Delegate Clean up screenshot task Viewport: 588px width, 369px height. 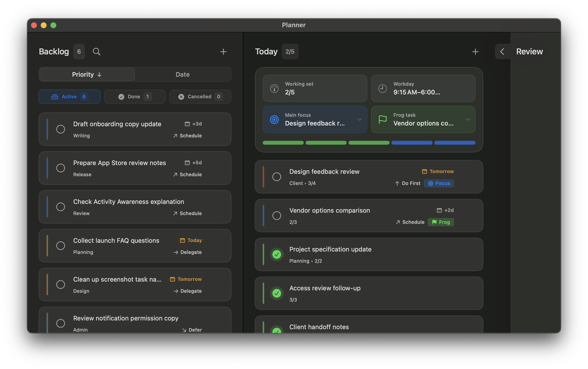(x=188, y=291)
